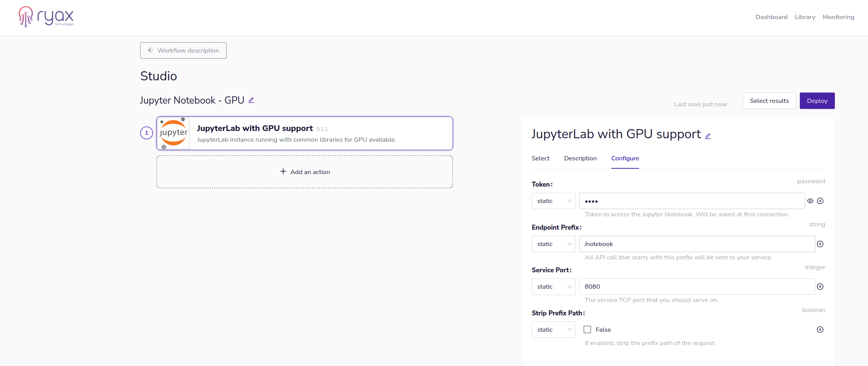Screen dimensions: 868x366
Task: Open the Library menu item
Action: (x=805, y=17)
